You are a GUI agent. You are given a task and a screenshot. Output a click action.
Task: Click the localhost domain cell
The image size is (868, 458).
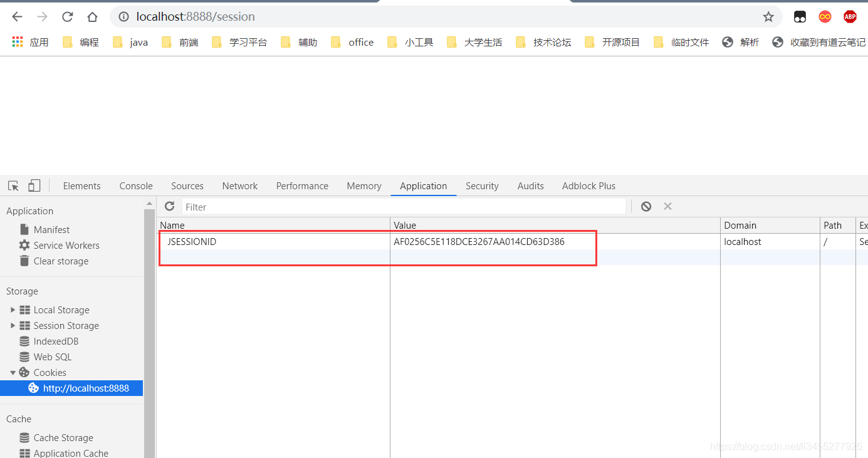(x=770, y=242)
